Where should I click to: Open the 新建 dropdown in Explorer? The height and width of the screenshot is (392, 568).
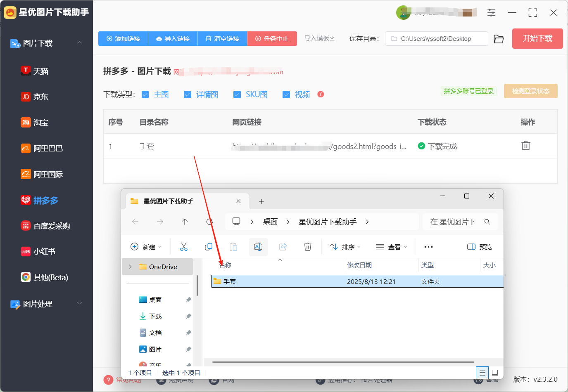[x=146, y=247]
